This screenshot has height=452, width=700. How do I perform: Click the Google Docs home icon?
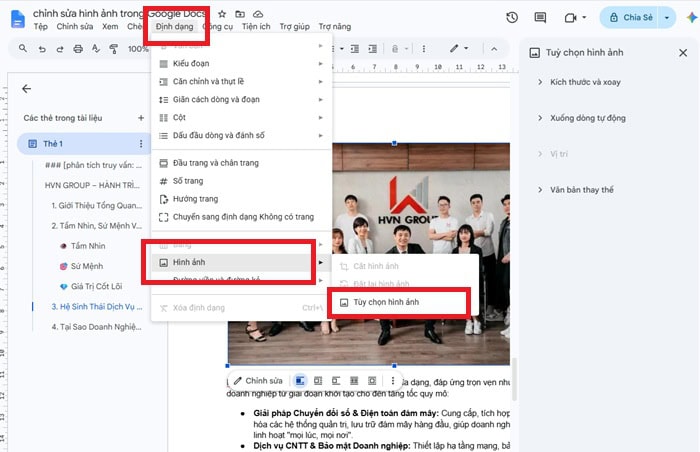(x=18, y=19)
